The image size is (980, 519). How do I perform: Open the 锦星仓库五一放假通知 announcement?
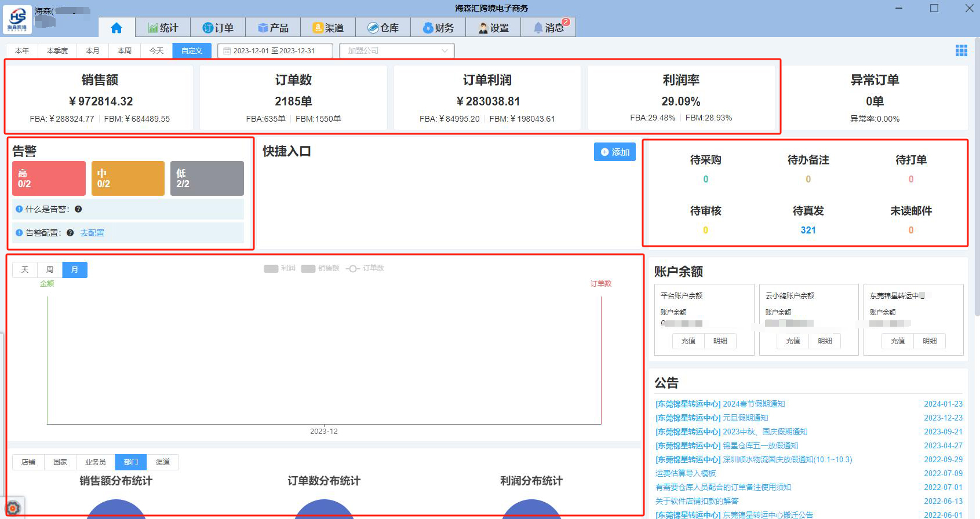coord(727,445)
